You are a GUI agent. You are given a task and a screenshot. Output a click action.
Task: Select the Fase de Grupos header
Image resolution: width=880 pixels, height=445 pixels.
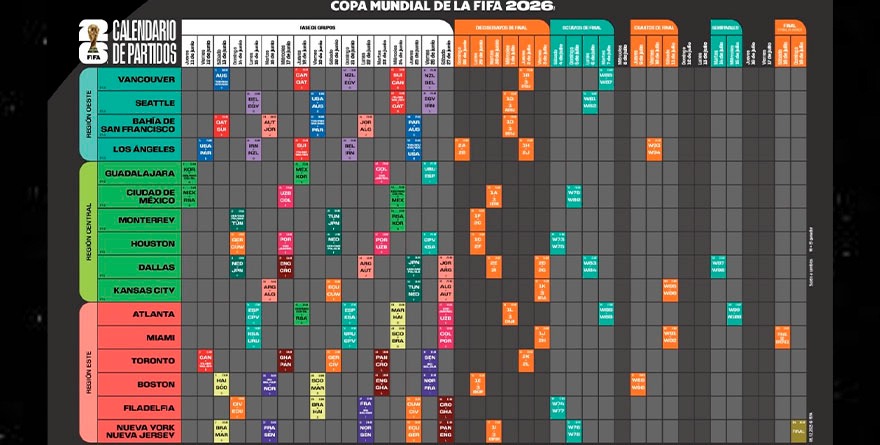coord(319,27)
